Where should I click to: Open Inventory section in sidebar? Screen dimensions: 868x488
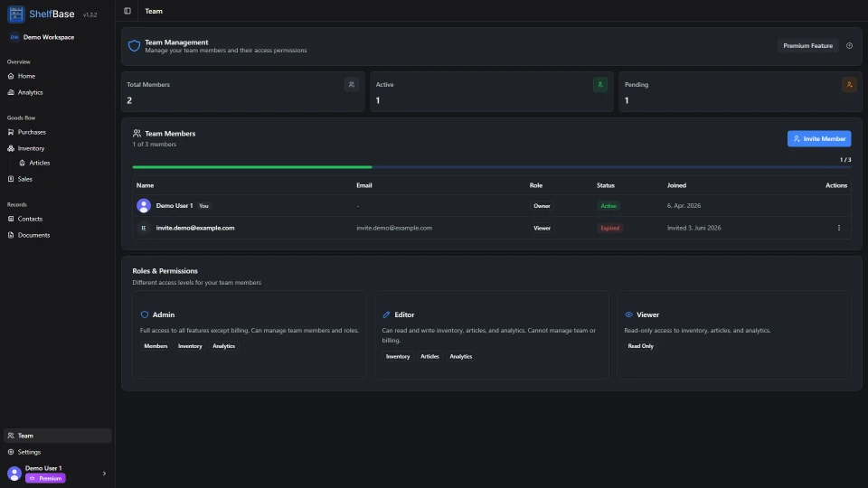pyautogui.click(x=57, y=148)
